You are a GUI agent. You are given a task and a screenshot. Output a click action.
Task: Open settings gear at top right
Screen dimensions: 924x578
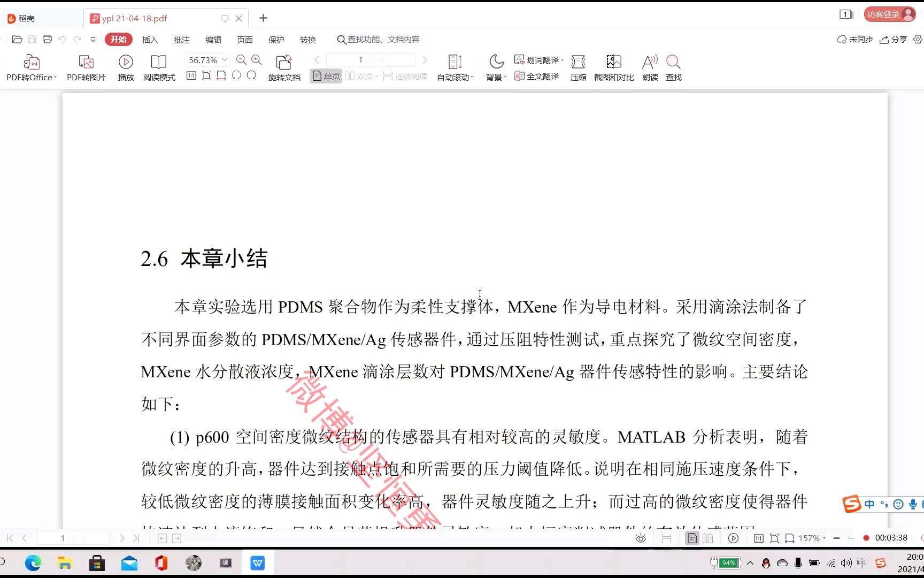point(918,40)
